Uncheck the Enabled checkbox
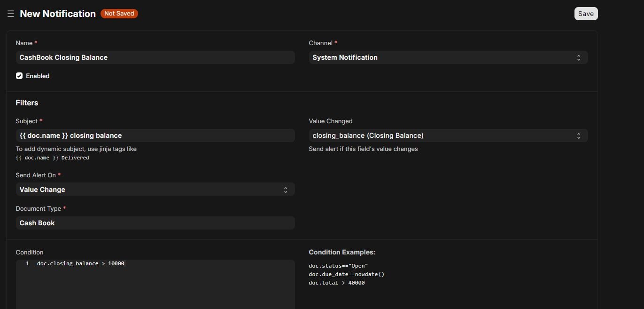 19,76
